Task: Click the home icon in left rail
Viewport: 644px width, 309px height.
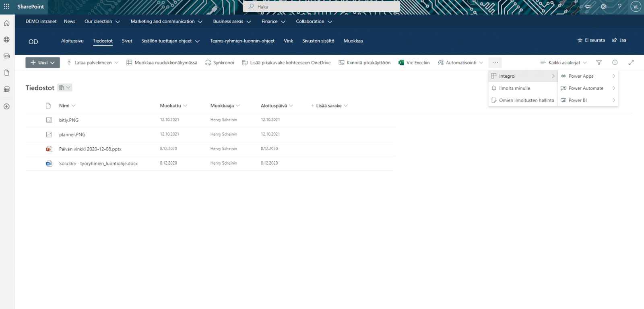Action: click(6, 23)
